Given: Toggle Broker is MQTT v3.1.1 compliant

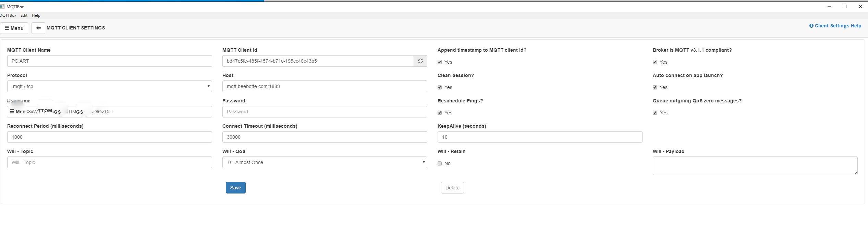Looking at the screenshot, I should (x=655, y=62).
